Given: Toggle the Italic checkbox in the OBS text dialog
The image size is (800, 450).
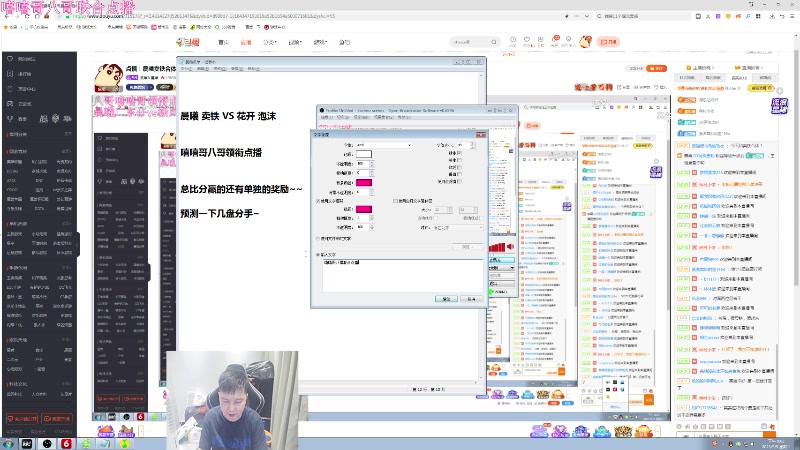Looking at the screenshot, I should [460, 160].
